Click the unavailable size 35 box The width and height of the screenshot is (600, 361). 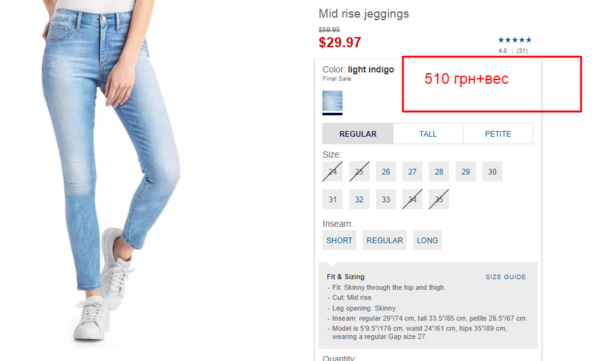tap(439, 199)
